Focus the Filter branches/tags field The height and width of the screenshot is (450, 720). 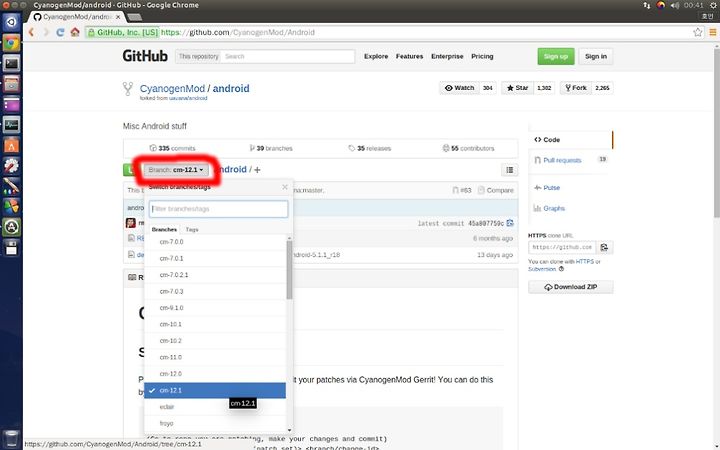coord(219,209)
